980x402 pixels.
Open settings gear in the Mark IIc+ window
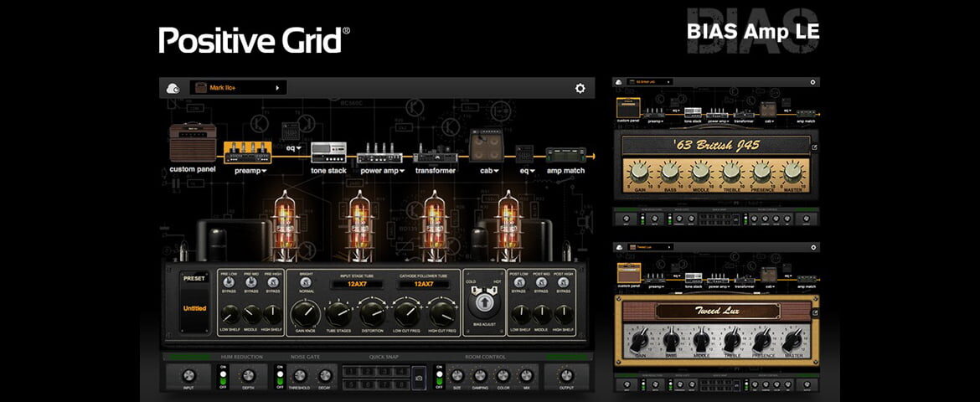coord(580,88)
